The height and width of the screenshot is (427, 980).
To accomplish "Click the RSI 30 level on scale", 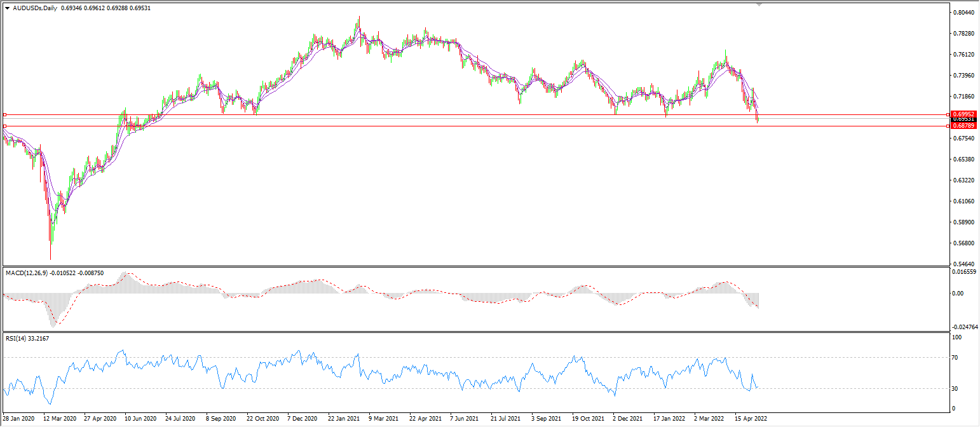I will (956, 388).
